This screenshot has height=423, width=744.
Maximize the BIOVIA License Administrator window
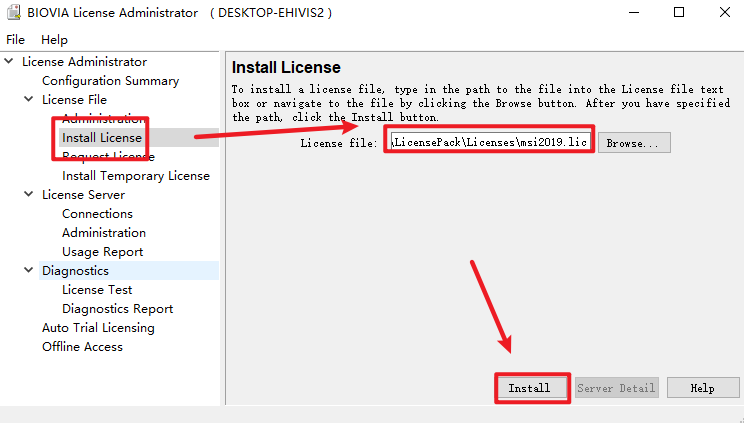pyautogui.click(x=679, y=13)
